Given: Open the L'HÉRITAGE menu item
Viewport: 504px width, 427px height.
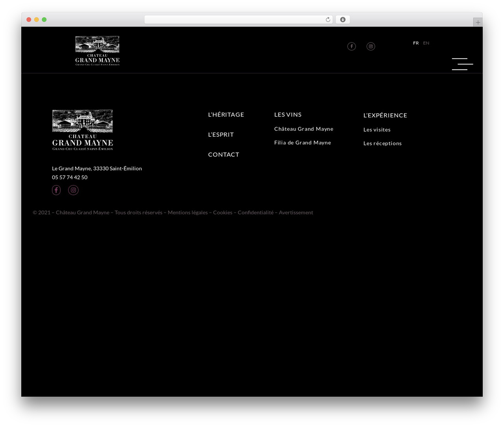Looking at the screenshot, I should 226,115.
